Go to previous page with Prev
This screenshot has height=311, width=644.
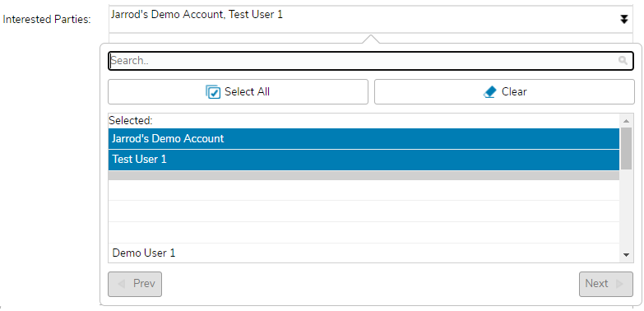pos(135,284)
